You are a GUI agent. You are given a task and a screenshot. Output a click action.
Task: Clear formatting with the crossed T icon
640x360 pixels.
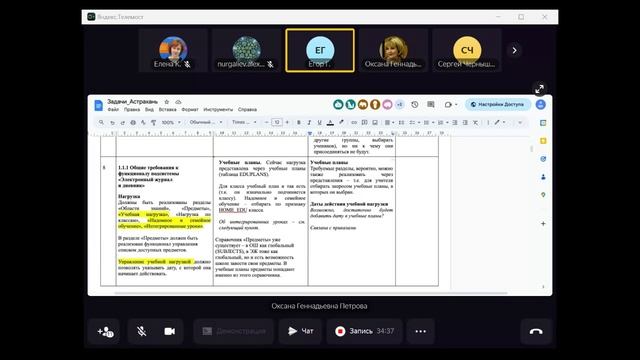pos(476,122)
